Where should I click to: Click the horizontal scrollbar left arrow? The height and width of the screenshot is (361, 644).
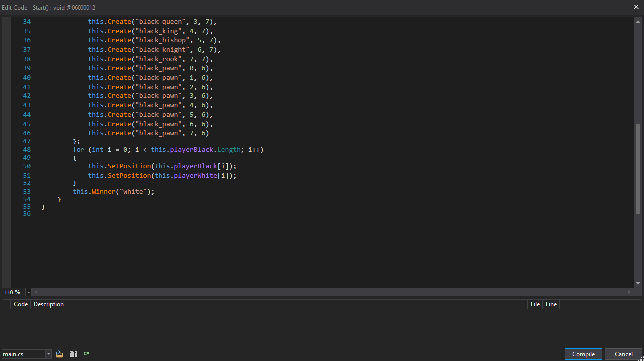point(36,292)
